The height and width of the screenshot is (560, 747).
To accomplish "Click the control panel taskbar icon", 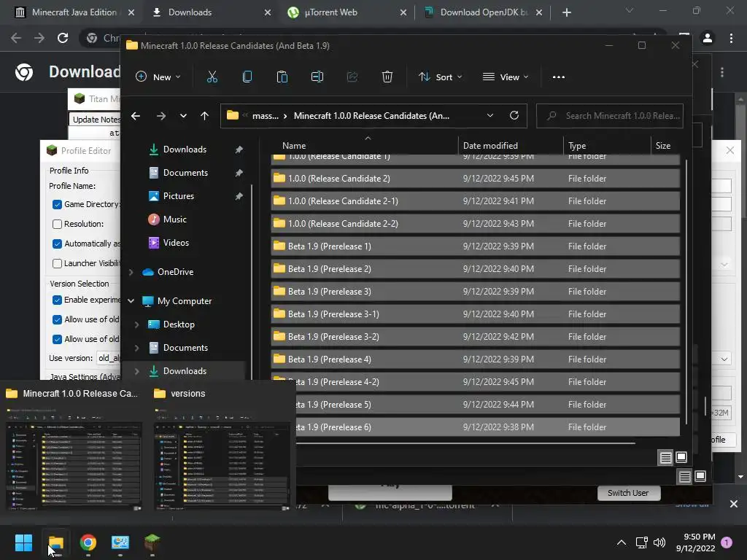I will [120, 542].
